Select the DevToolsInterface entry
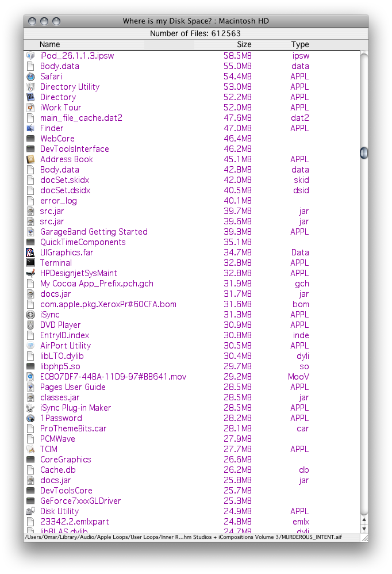The image size is (392, 574). 75,149
